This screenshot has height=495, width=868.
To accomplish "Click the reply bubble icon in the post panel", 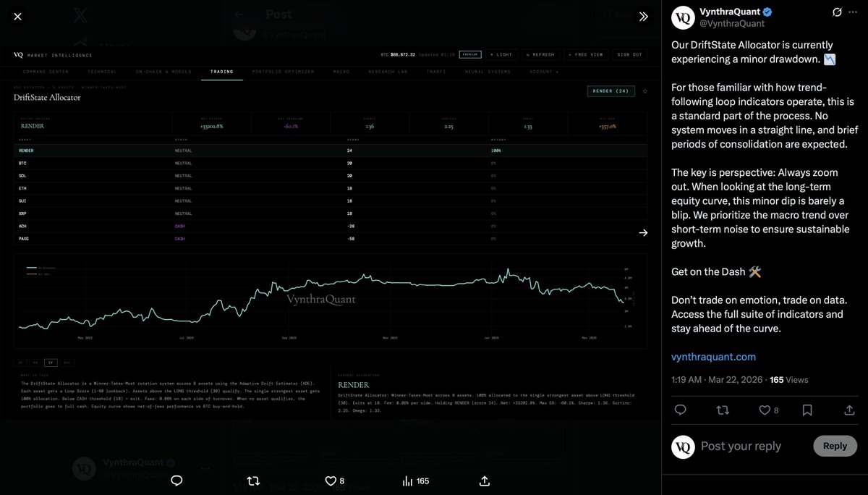I will click(x=680, y=410).
